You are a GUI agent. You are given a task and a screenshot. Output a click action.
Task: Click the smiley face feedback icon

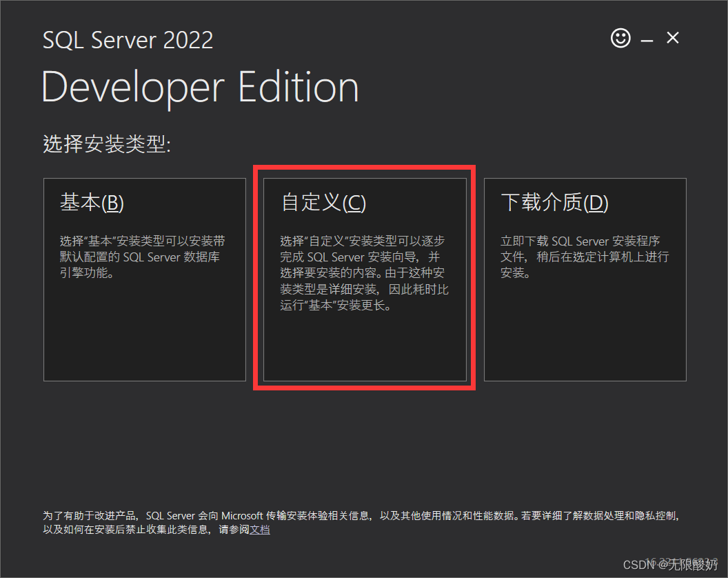tap(620, 39)
